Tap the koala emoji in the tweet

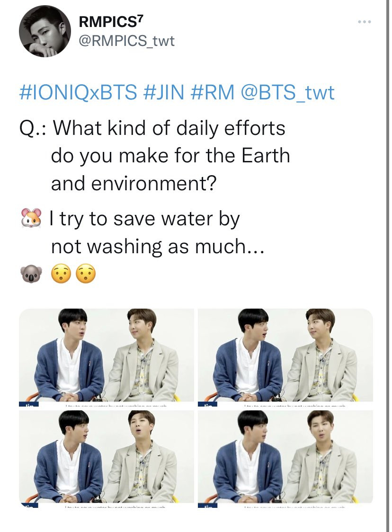click(31, 274)
